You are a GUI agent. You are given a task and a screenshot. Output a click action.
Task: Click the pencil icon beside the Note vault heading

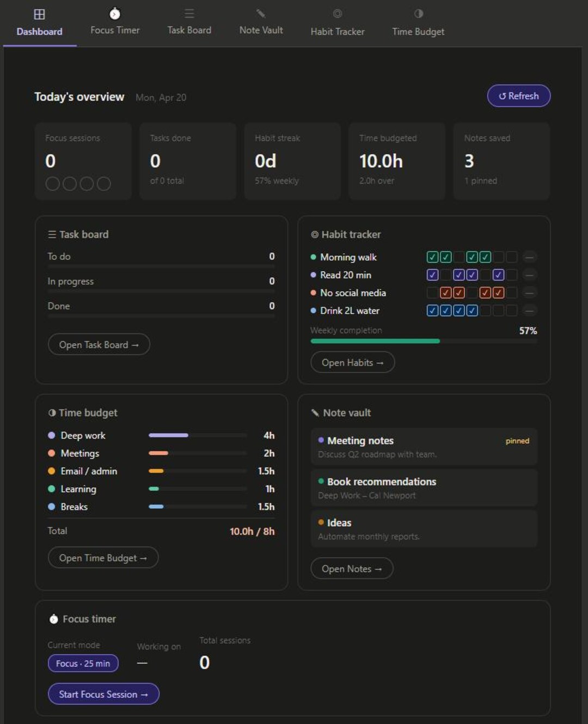[x=315, y=413]
